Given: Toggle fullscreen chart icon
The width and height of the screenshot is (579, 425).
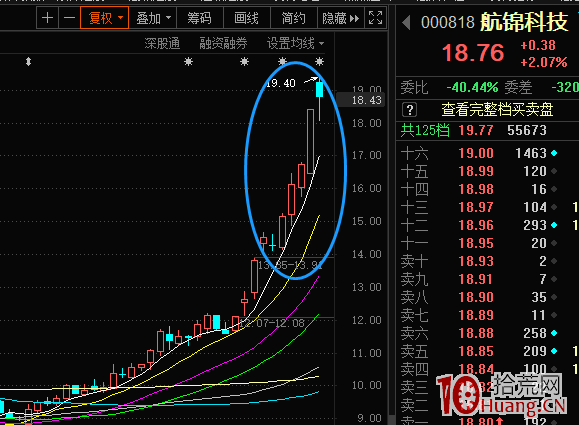Looking at the screenshot, I should pos(376,18).
